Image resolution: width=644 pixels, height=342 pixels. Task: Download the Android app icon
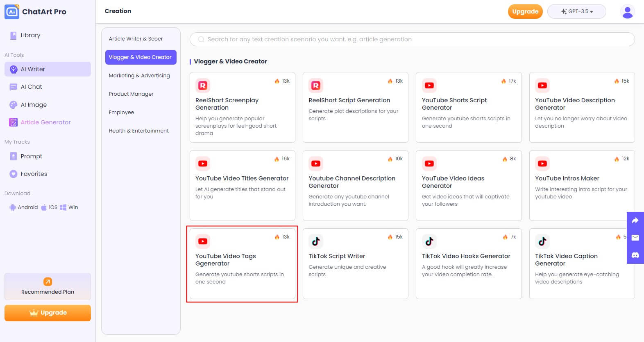coord(13,207)
